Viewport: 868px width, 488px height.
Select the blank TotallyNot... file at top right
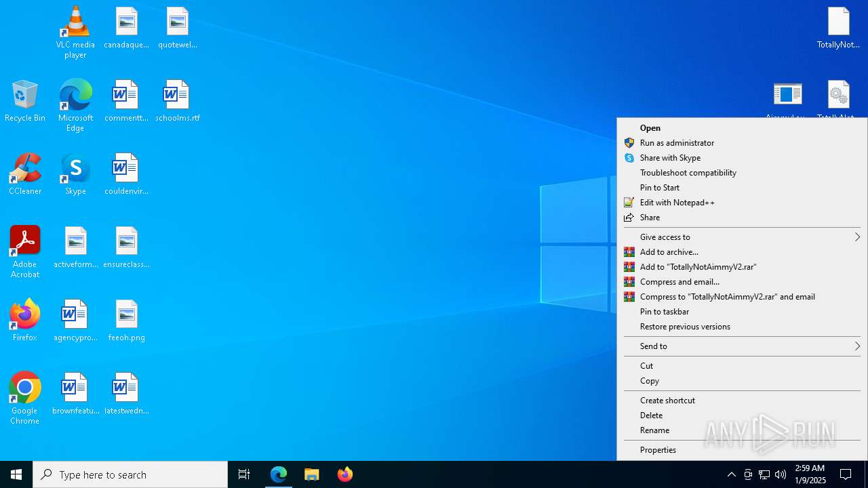point(838,28)
